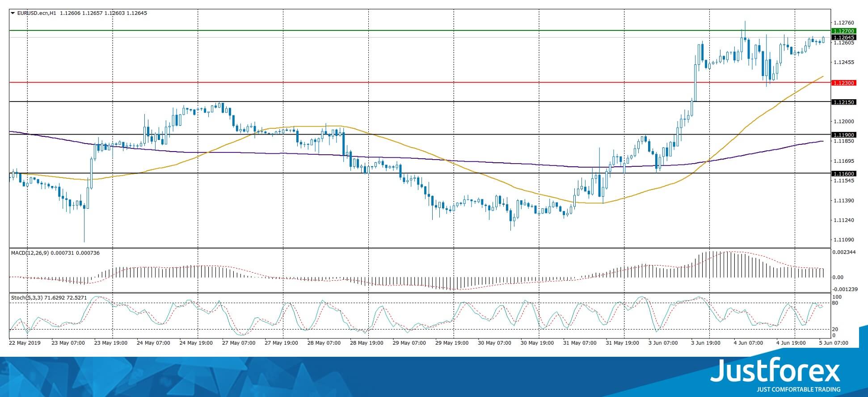Click the 1.11240 price axis label
The width and height of the screenshot is (868, 397).
844,220
